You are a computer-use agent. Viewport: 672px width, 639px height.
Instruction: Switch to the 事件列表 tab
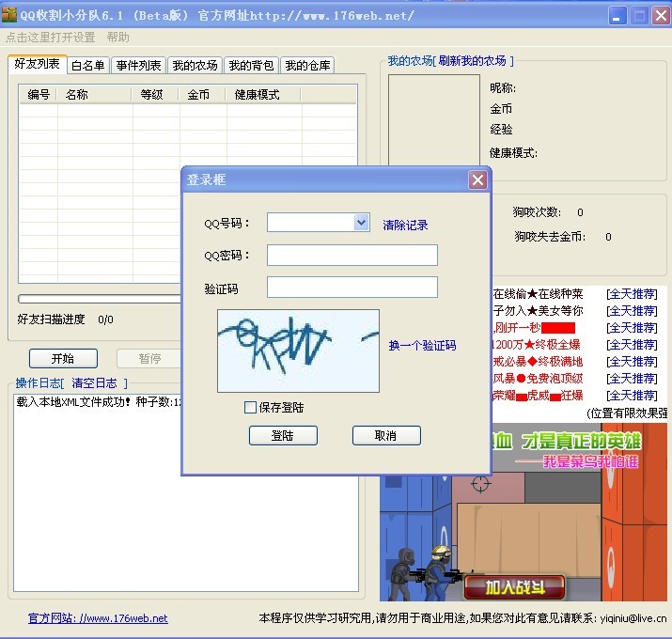click(138, 66)
